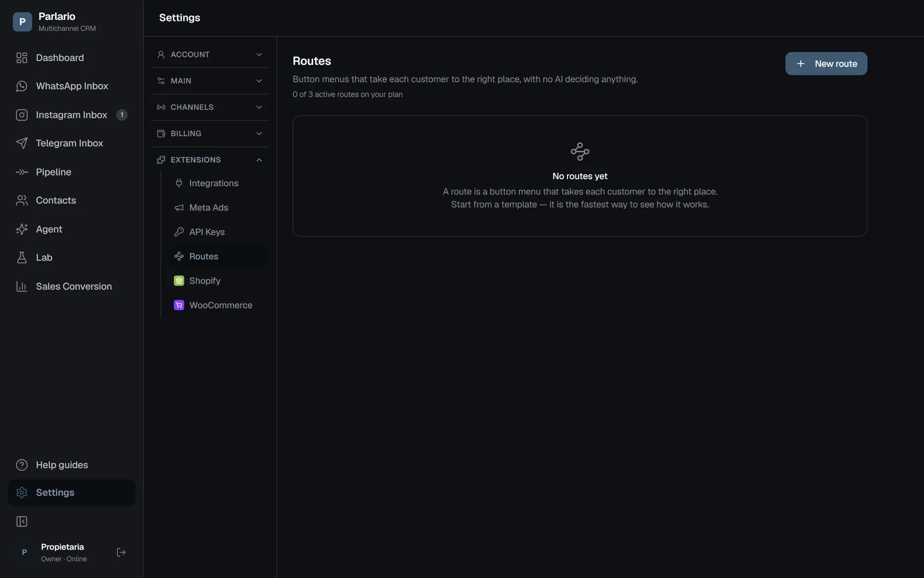Click the "Owner · Online" status text
924x578 pixels.
pos(64,559)
